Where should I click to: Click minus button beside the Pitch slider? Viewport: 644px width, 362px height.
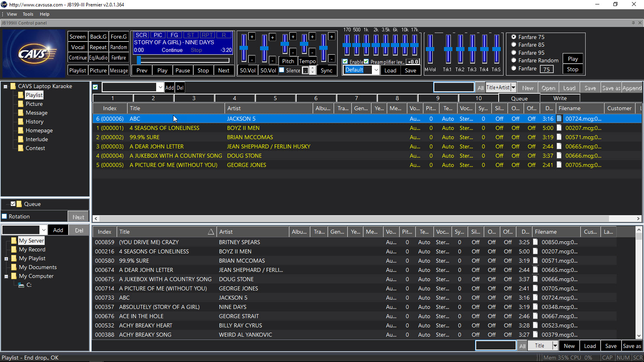(x=293, y=52)
